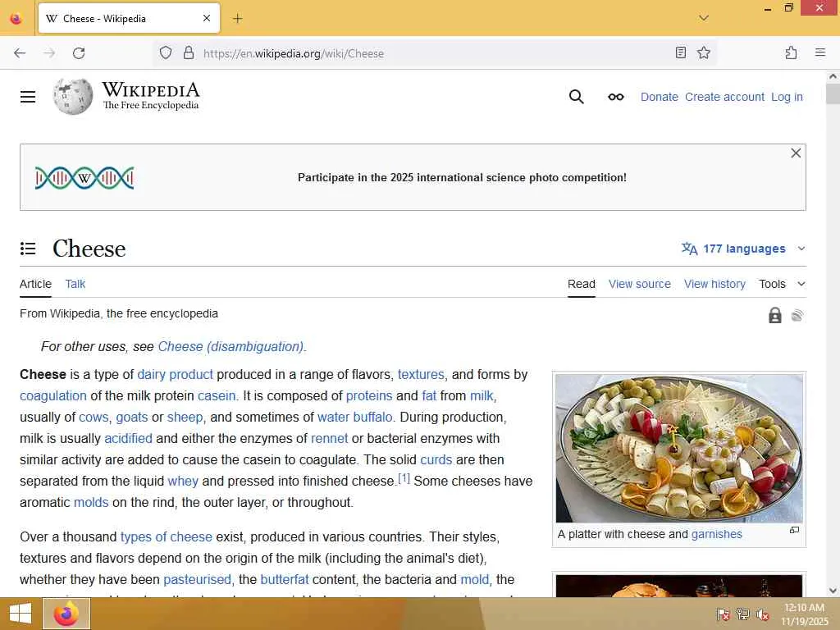The width and height of the screenshot is (840, 630).
Task: Click the muted volume tray icon
Action: [762, 614]
